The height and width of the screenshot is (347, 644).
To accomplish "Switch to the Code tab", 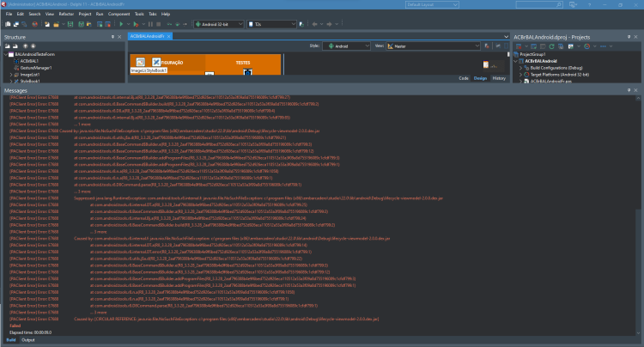I will coord(464,78).
